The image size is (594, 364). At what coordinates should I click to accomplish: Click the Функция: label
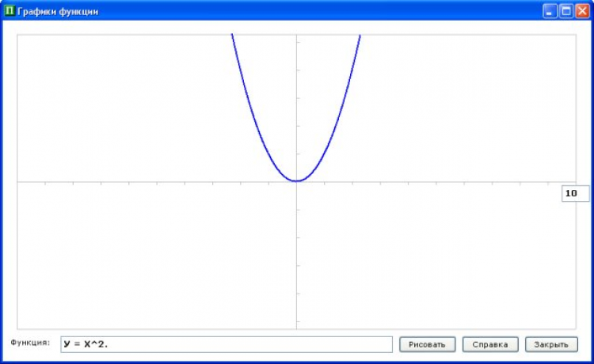(30, 343)
